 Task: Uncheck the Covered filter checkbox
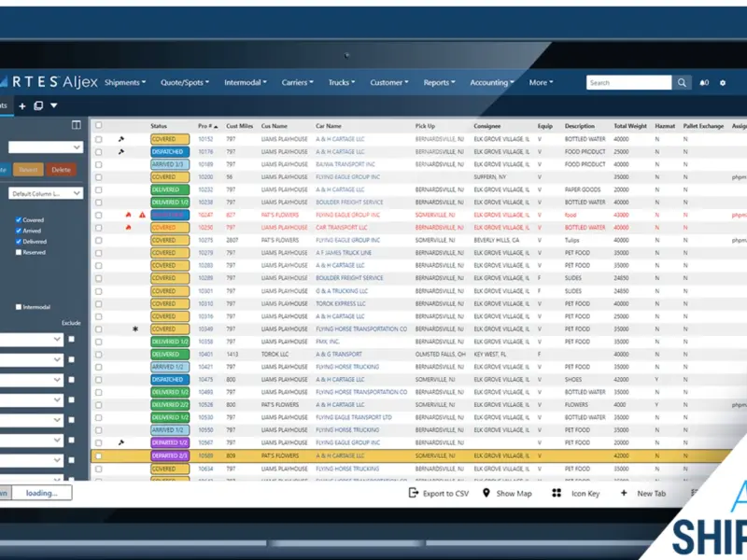(19, 220)
